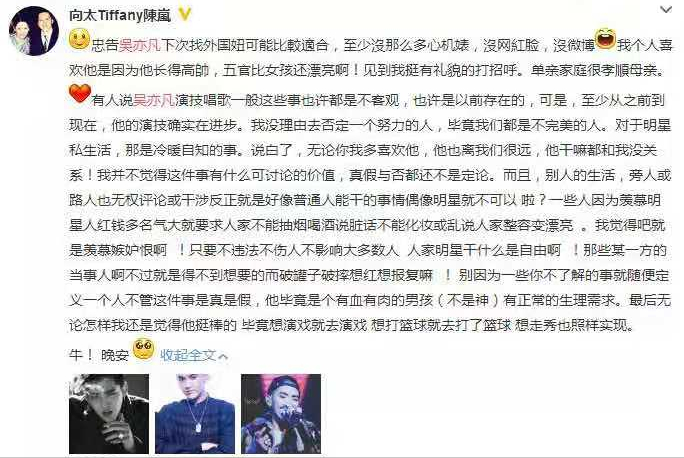Screen dimensions: 684x458
Task: Click 收起全文 to collapse the post
Action: [x=188, y=355]
